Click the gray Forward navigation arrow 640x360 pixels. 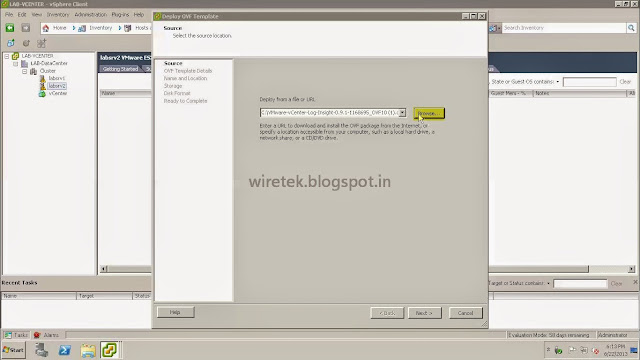click(26, 28)
